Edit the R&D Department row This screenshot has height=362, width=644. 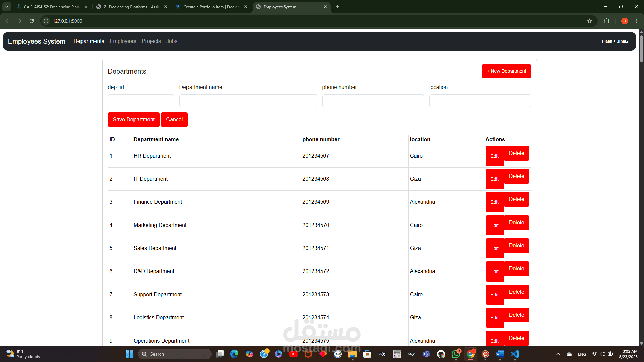(494, 271)
